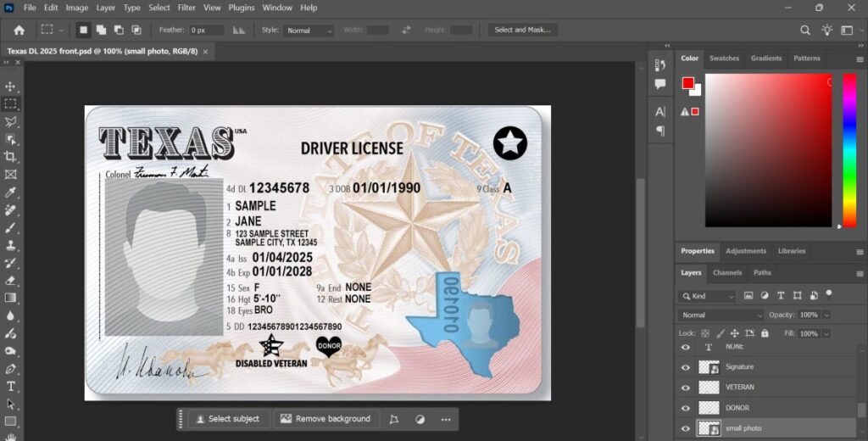Image resolution: width=868 pixels, height=441 pixels.
Task: Enable filter for type layers
Action: pyautogui.click(x=781, y=296)
